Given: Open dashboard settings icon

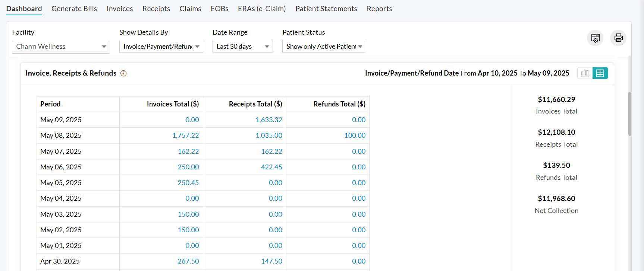Looking at the screenshot, I should (595, 38).
